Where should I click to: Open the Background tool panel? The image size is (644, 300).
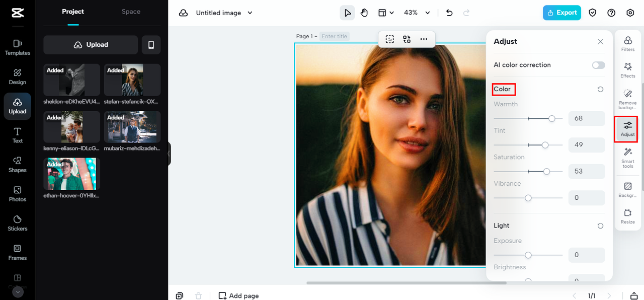(x=628, y=190)
